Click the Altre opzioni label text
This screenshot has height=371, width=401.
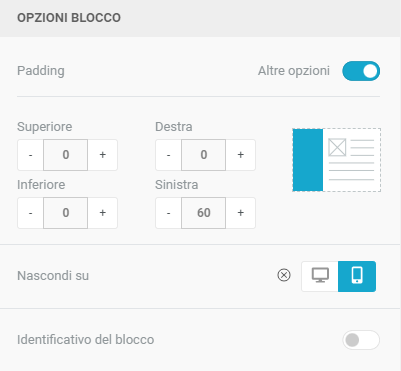pos(294,71)
